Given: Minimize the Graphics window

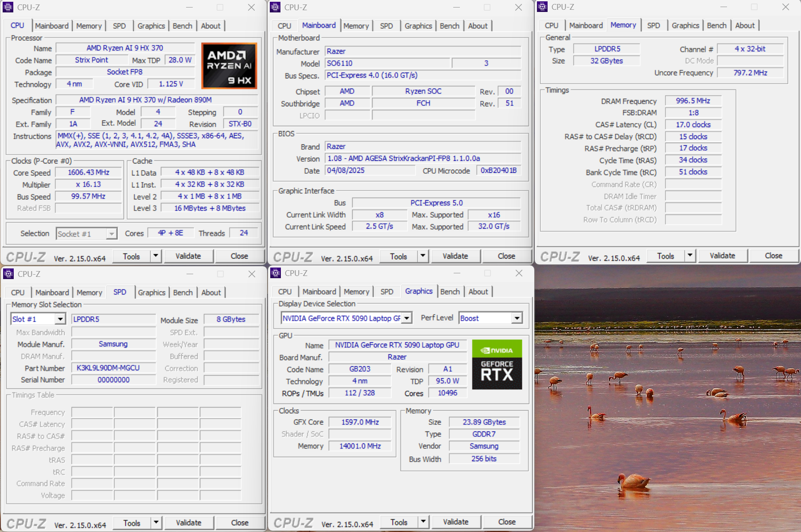Looking at the screenshot, I should click(457, 273).
